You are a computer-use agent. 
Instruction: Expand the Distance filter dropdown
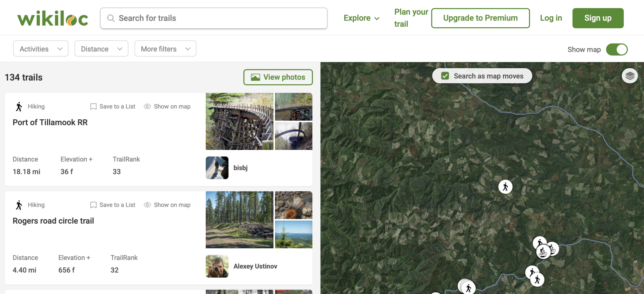[101, 49]
